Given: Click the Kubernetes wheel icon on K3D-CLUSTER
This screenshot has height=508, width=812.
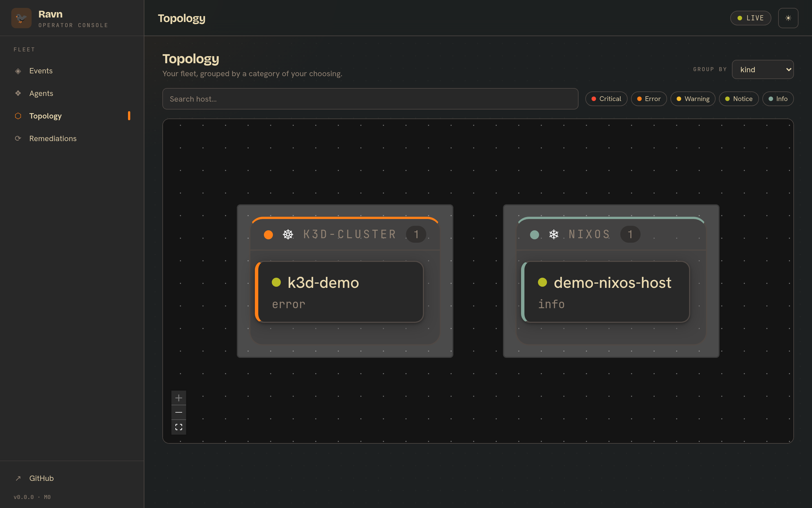Looking at the screenshot, I should coord(288,234).
